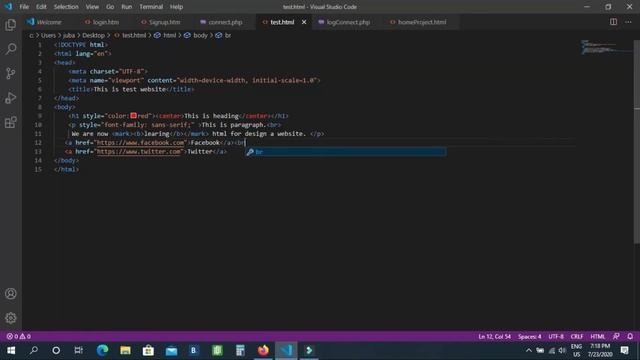Open the Edit menu
Screen dimensions: 640x360
coord(41,7)
